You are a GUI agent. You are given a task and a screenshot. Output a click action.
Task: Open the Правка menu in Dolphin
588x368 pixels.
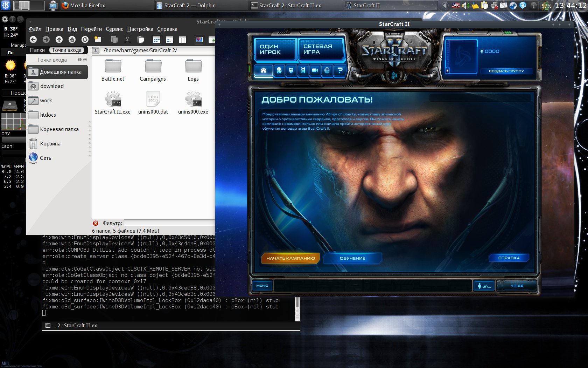tap(54, 29)
